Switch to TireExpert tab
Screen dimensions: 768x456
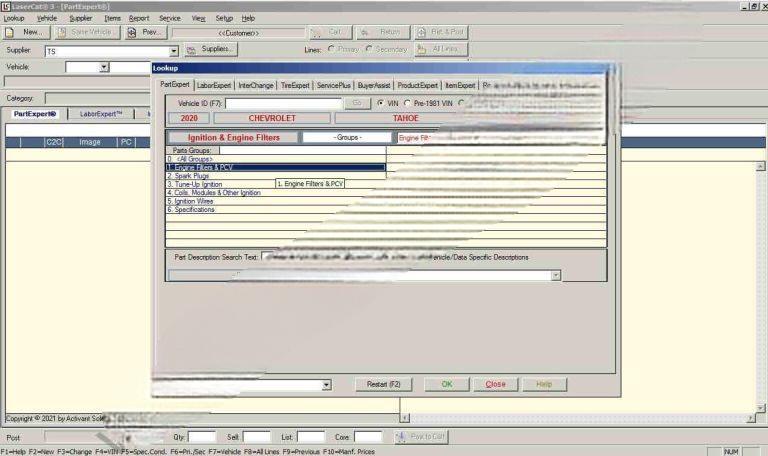click(295, 85)
